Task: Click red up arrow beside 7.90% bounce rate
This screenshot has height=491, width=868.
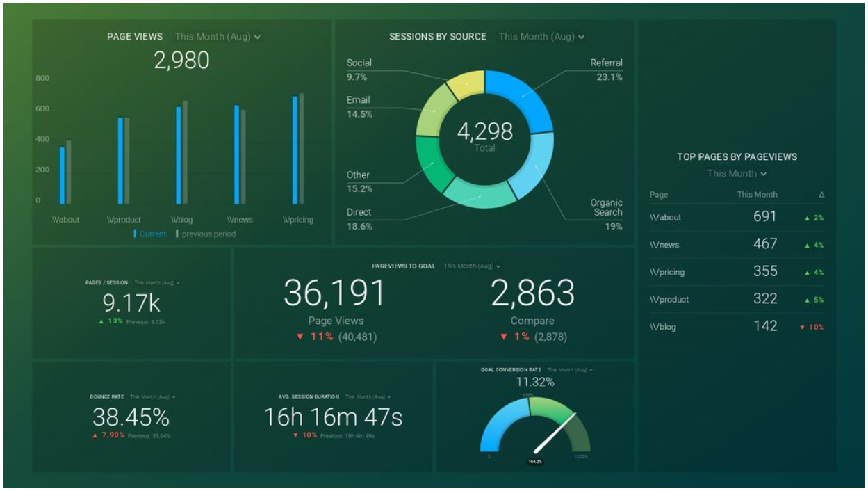Action: tap(95, 435)
